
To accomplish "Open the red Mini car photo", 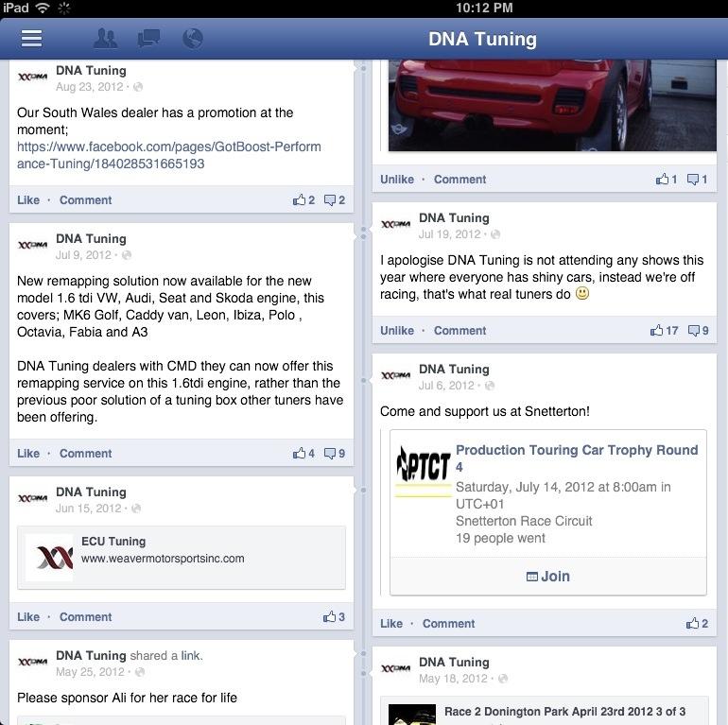I will click(x=552, y=105).
